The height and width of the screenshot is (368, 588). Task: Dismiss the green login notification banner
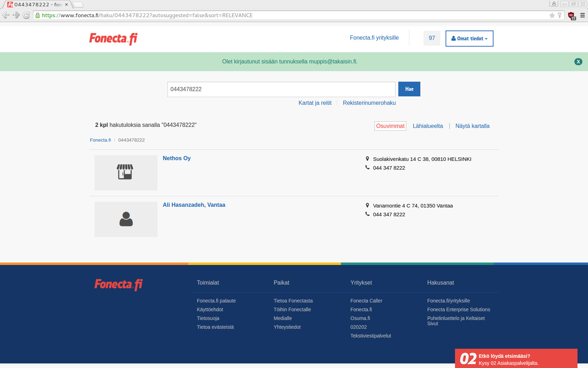point(578,62)
